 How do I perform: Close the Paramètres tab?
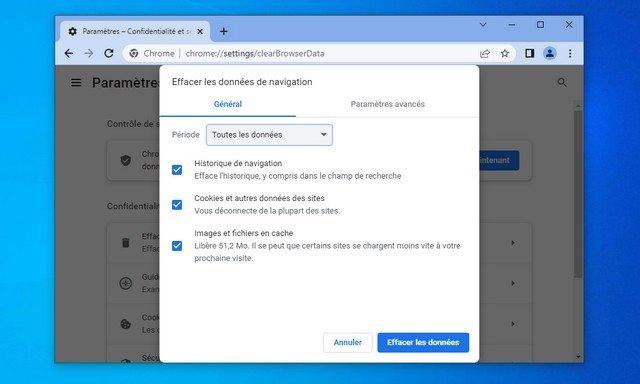[x=200, y=31]
